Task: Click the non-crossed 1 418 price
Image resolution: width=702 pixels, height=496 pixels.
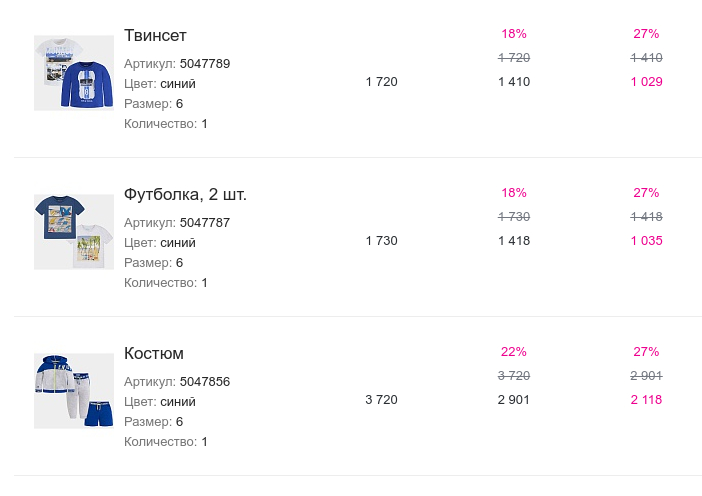Action: (x=514, y=241)
